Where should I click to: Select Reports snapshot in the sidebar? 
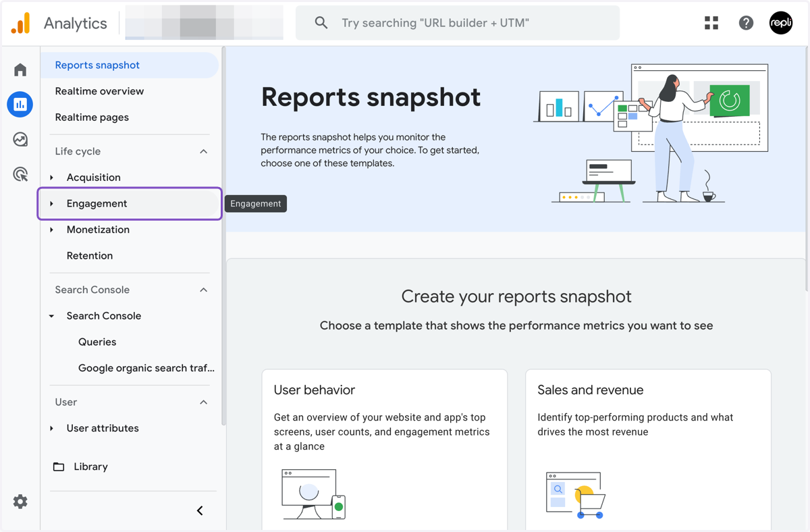[130, 65]
